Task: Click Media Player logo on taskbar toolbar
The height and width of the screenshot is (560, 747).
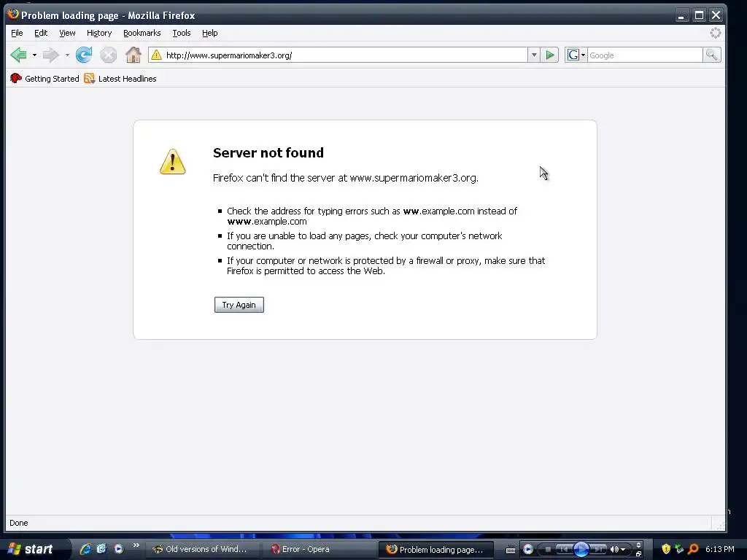Action: click(527, 550)
